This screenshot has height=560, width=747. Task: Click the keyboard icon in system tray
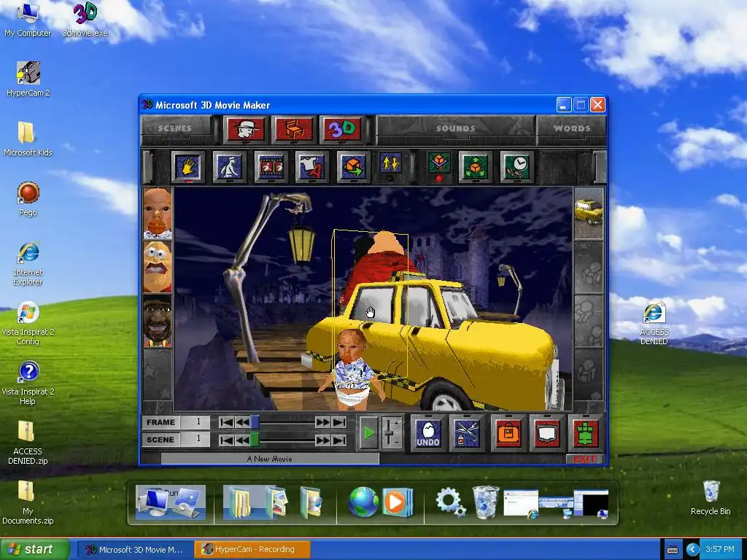[672, 550]
